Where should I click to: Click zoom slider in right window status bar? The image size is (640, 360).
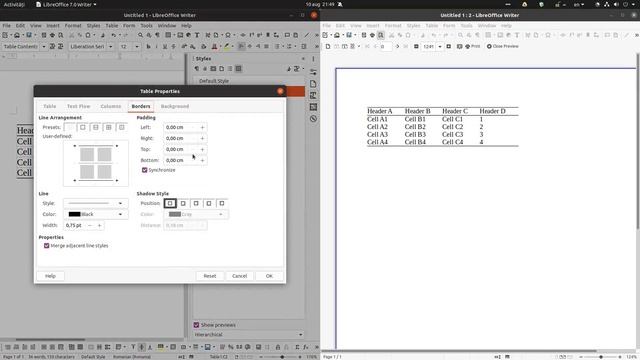click(600, 357)
